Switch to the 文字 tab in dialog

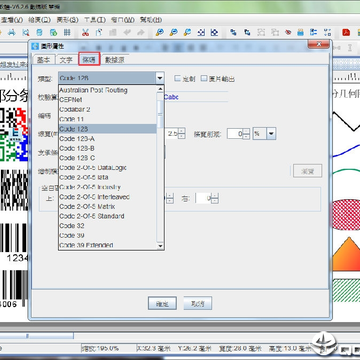[x=66, y=60]
